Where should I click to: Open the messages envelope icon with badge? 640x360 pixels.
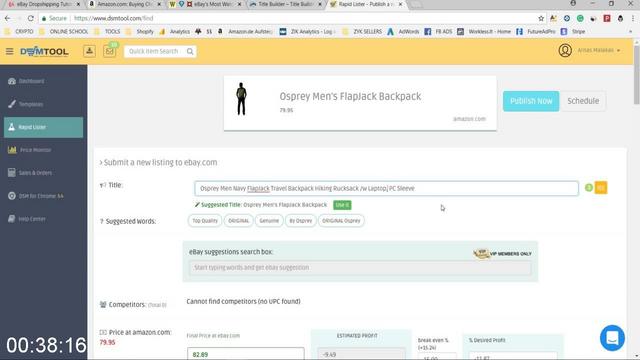pos(109,51)
